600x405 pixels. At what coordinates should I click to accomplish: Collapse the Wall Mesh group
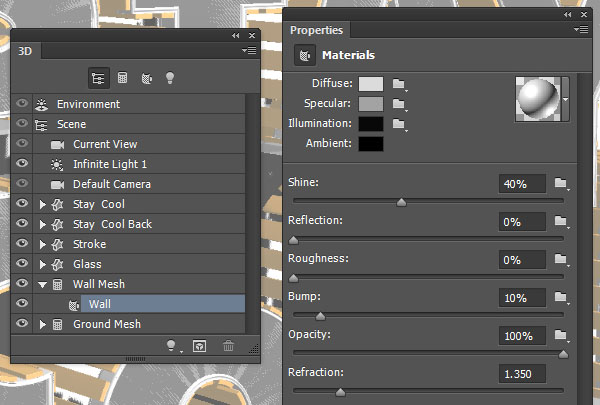tap(43, 285)
